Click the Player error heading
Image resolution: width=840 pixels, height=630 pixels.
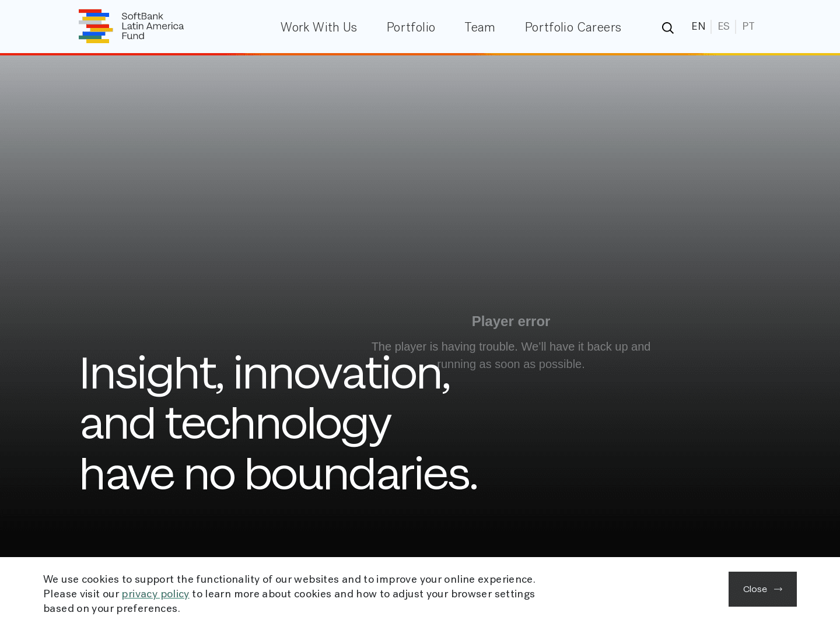coord(510,321)
